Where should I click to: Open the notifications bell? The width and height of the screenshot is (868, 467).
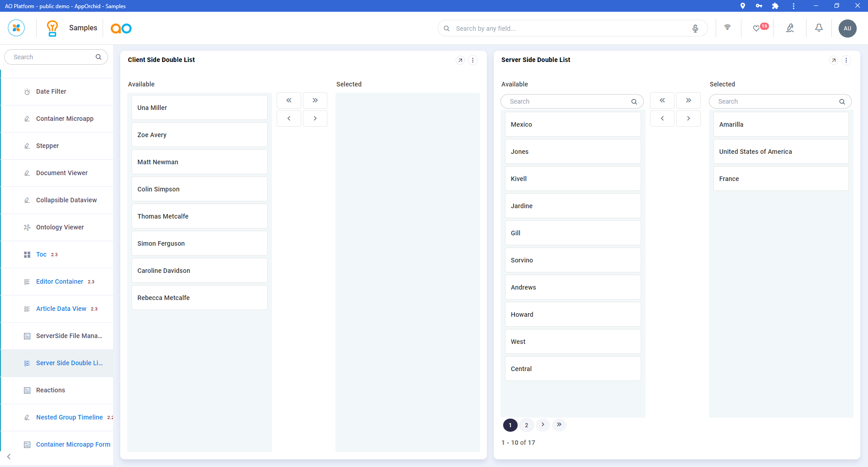819,28
